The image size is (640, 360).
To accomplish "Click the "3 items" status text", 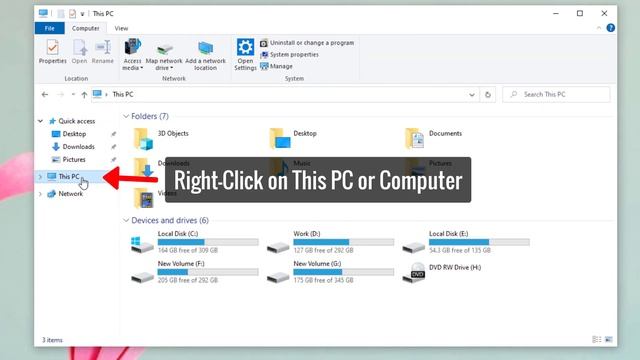I will tap(53, 340).
